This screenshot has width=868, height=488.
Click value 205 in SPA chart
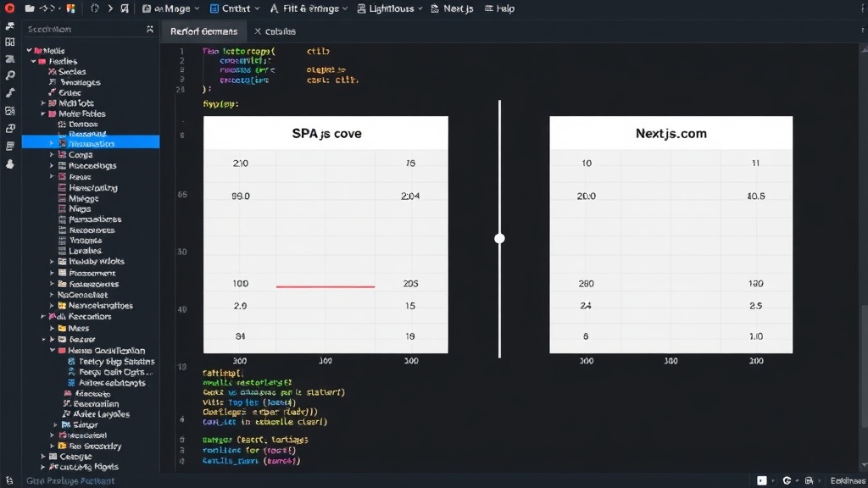410,283
